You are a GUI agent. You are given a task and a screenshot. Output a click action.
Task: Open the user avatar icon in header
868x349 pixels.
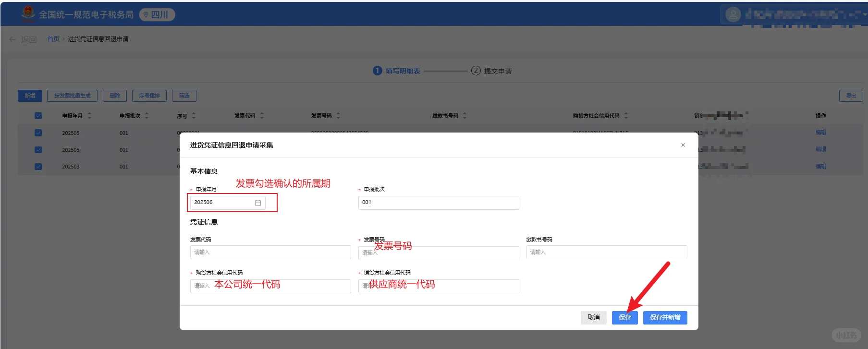[733, 15]
